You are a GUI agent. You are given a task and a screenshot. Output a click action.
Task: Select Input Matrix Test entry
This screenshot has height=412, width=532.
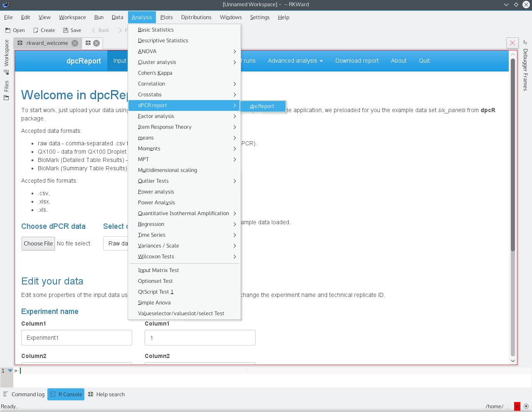point(184,270)
